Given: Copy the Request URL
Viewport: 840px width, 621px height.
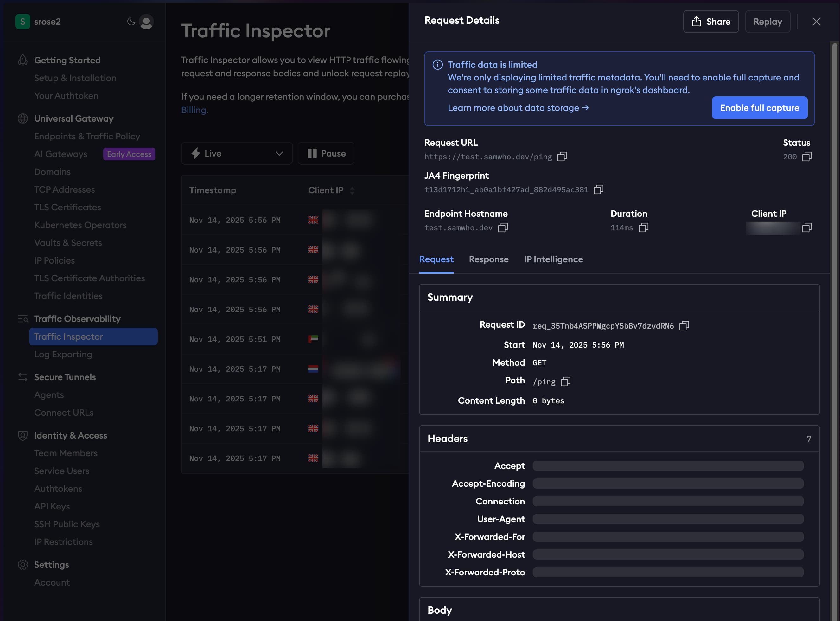Looking at the screenshot, I should tap(562, 157).
